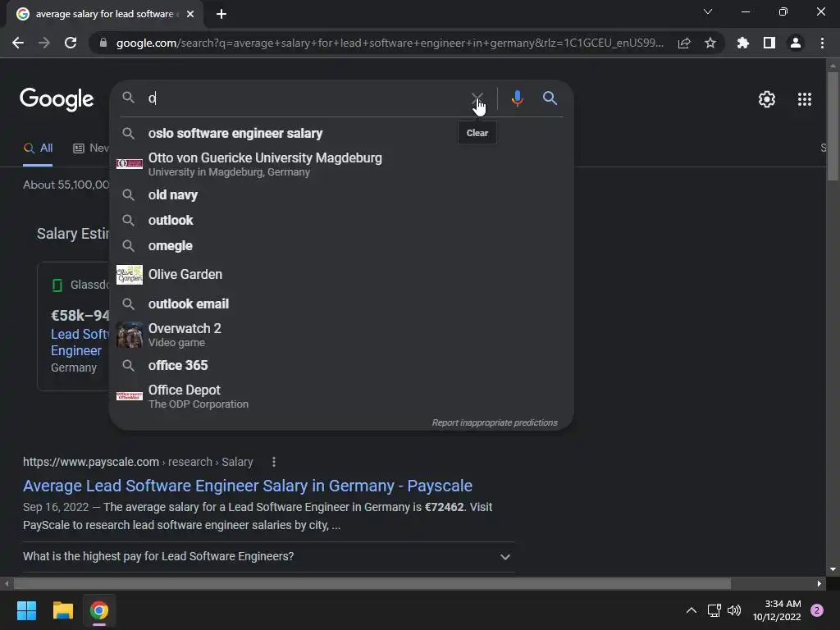Choose Office Depot suggestion

click(x=341, y=396)
